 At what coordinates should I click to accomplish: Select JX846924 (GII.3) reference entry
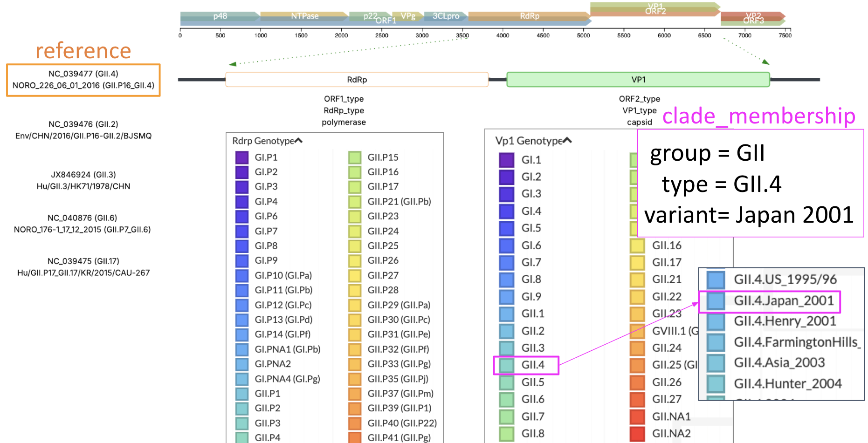pyautogui.click(x=83, y=180)
